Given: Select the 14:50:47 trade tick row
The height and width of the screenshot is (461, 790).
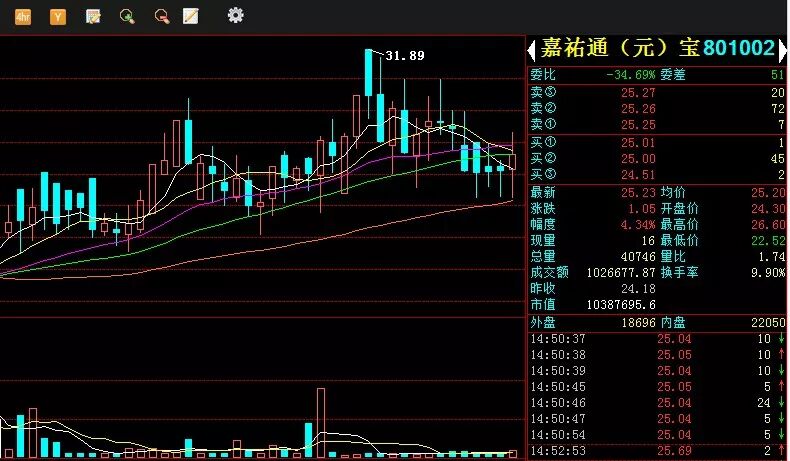Looking at the screenshot, I should click(657, 419).
